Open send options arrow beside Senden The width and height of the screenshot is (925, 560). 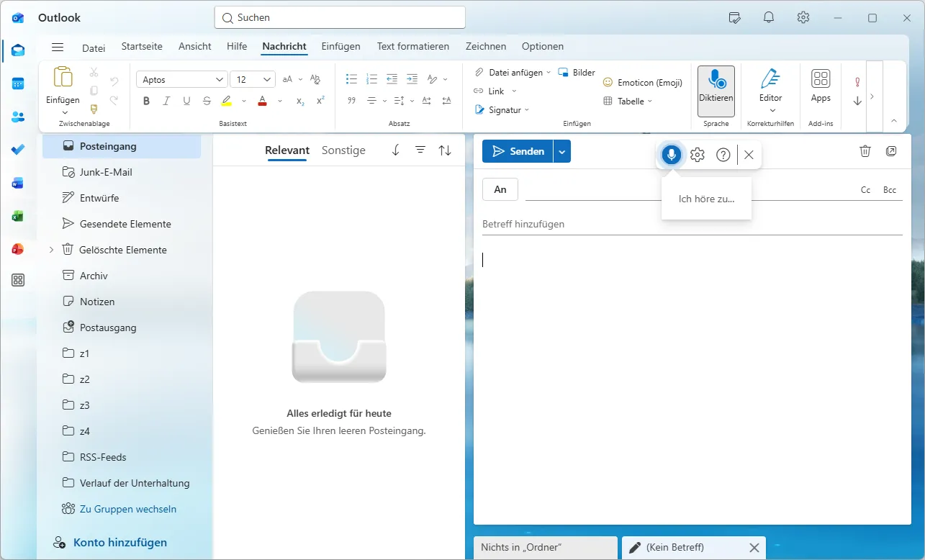pyautogui.click(x=562, y=151)
